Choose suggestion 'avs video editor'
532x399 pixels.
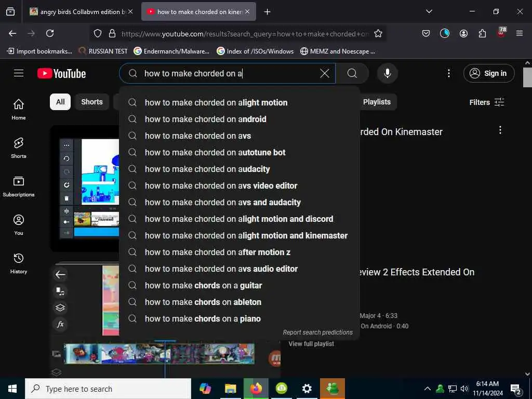click(240, 185)
